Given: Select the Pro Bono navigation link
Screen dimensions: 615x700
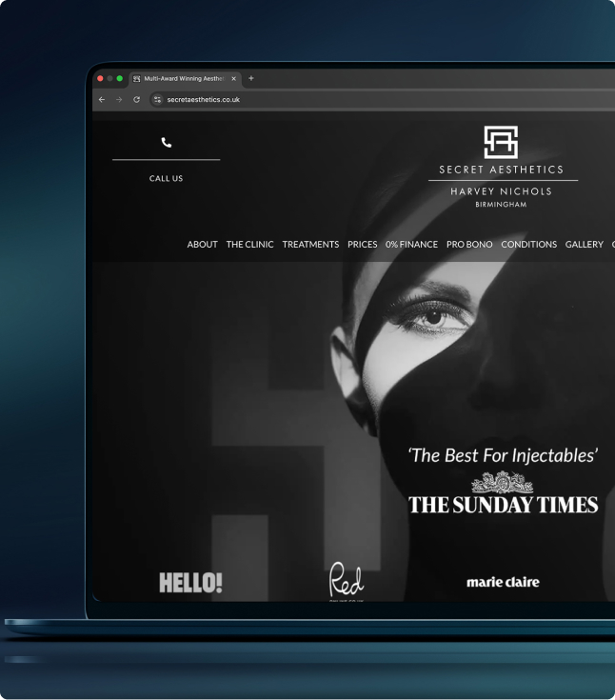Looking at the screenshot, I should pyautogui.click(x=469, y=245).
